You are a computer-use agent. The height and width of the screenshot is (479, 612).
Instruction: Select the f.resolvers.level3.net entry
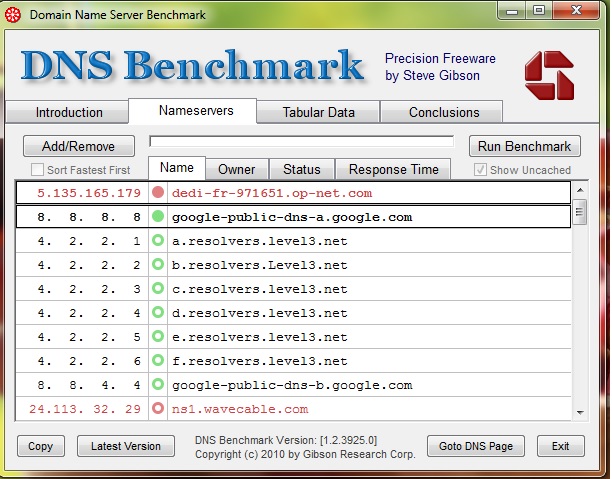[293, 361]
